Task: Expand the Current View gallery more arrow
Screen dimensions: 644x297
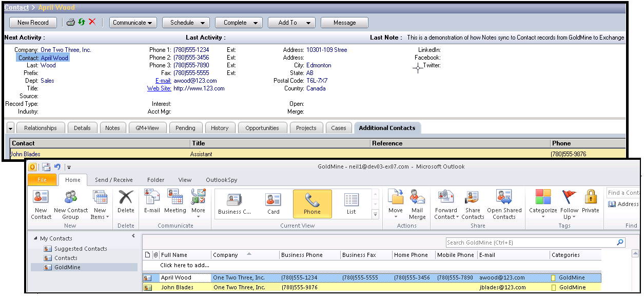Action: pos(375,214)
